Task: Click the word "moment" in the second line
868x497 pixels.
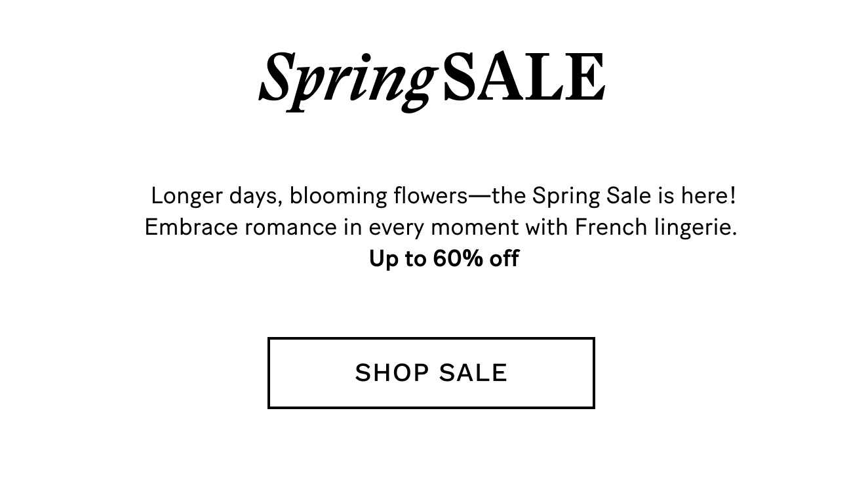Action: [473, 228]
